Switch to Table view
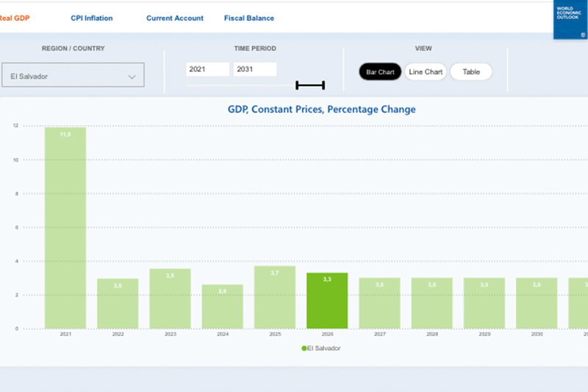Viewport: 588px width, 392px height. [x=470, y=72]
